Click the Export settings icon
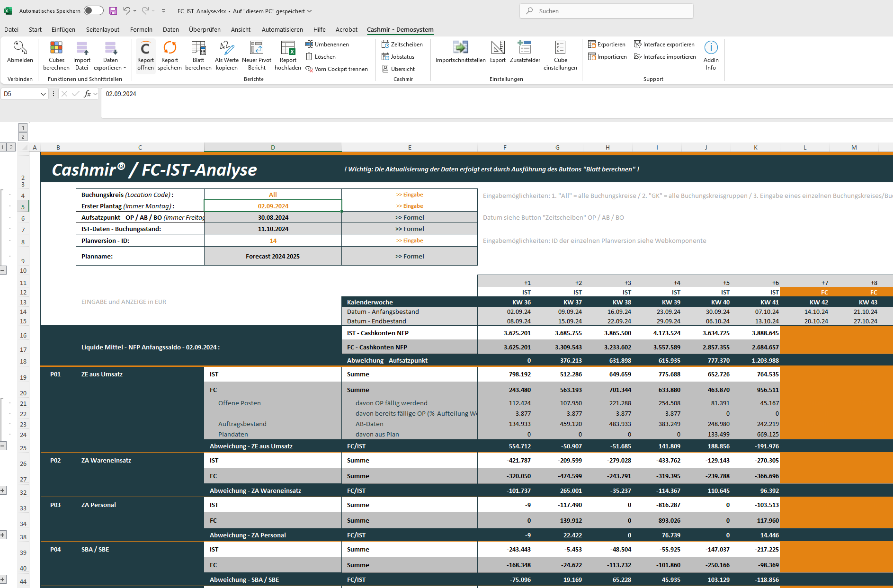 tap(498, 47)
